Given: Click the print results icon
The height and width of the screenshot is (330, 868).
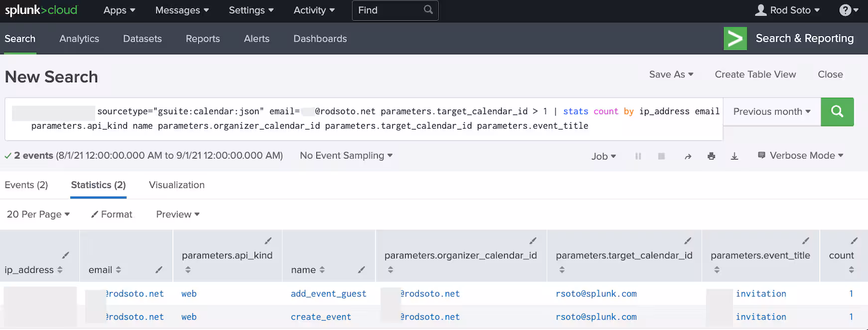Looking at the screenshot, I should pos(711,156).
